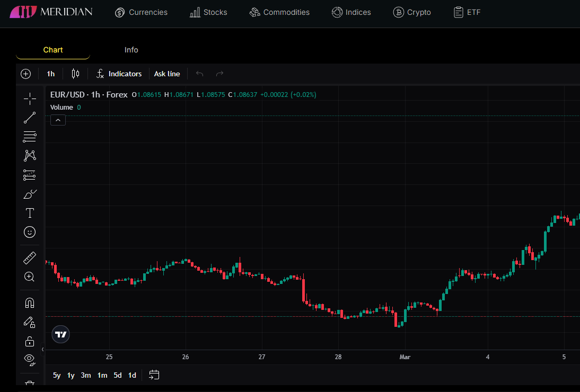
Task: Open the Fibonacci retracement tools
Action: pyautogui.click(x=30, y=137)
